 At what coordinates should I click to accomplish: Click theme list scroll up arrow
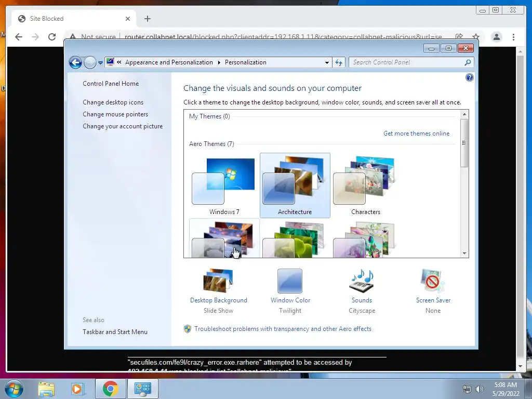point(464,114)
